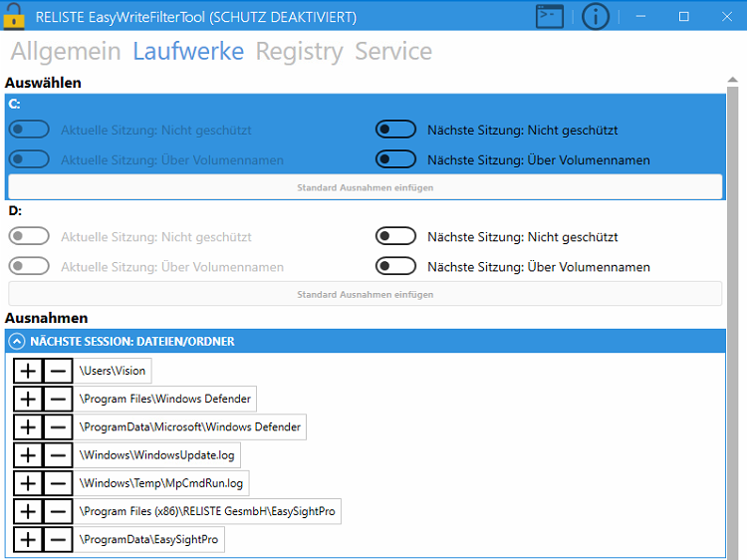This screenshot has height=560, width=747.
Task: Click minus icon beside \Windows\WindowsUpdate.log
Action: (x=59, y=455)
